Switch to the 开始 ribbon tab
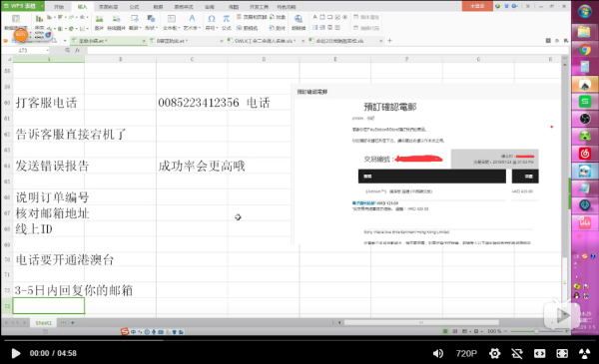 coord(59,7)
